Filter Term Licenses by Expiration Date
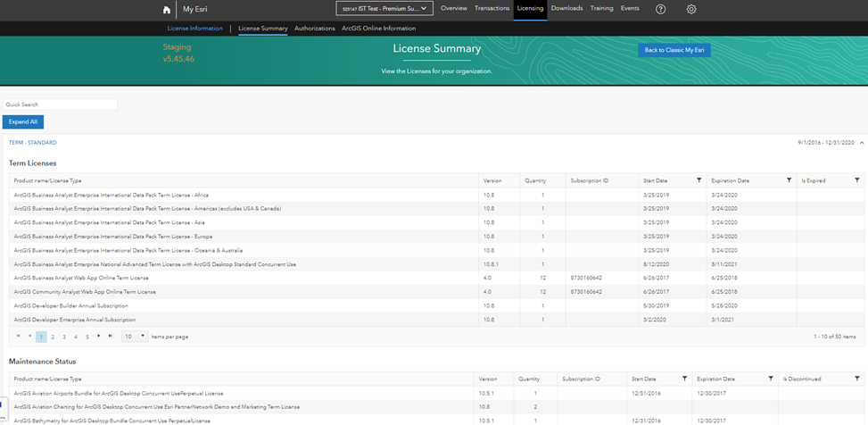The width and height of the screenshot is (868, 425). click(x=789, y=180)
